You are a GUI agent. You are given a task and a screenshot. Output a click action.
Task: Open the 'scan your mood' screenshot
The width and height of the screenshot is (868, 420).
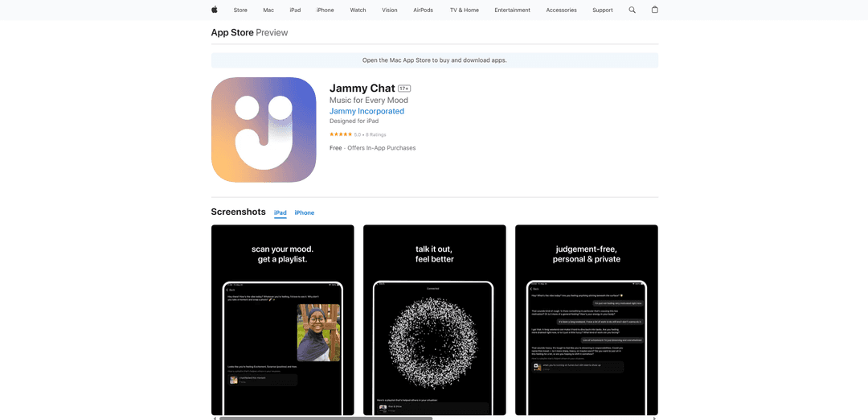[282, 319]
